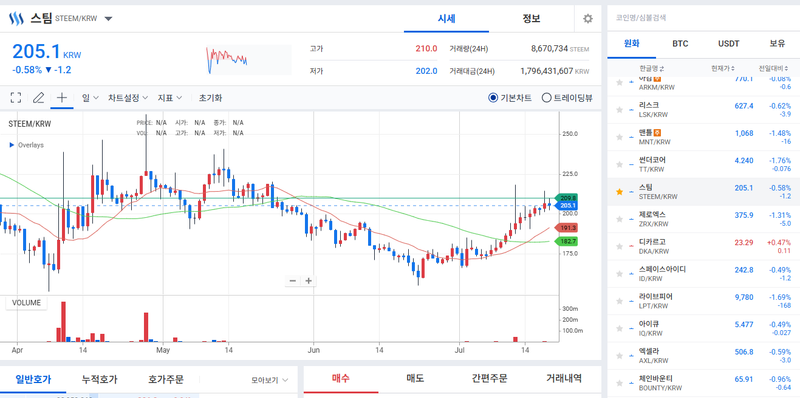Zoom out chart with minus button

coord(293,281)
